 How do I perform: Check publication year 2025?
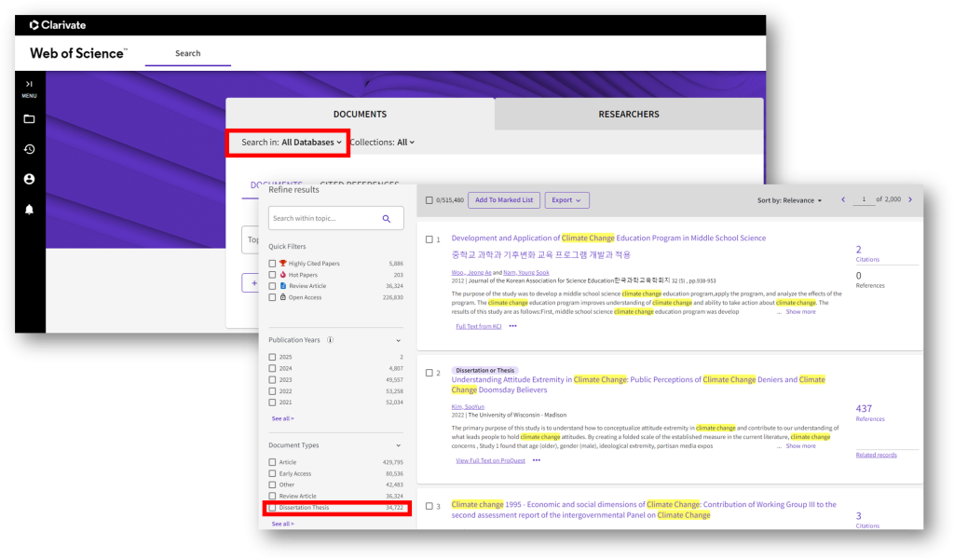click(273, 357)
